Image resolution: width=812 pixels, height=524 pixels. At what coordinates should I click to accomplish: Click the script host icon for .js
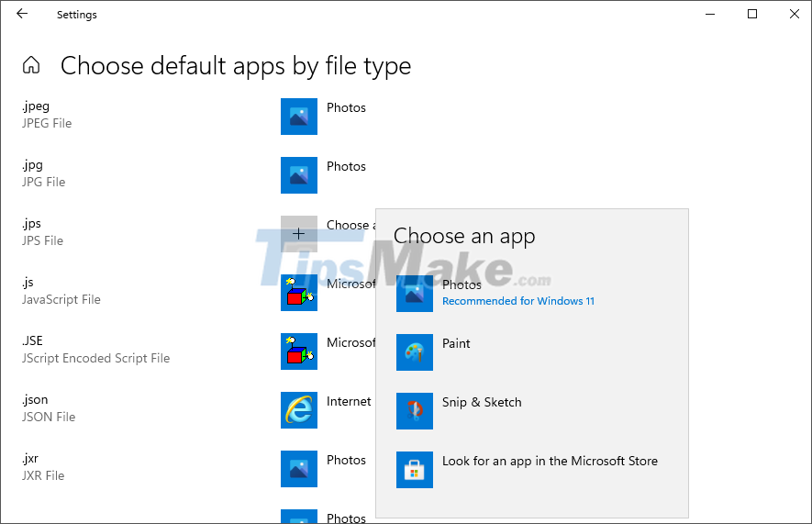coord(299,293)
